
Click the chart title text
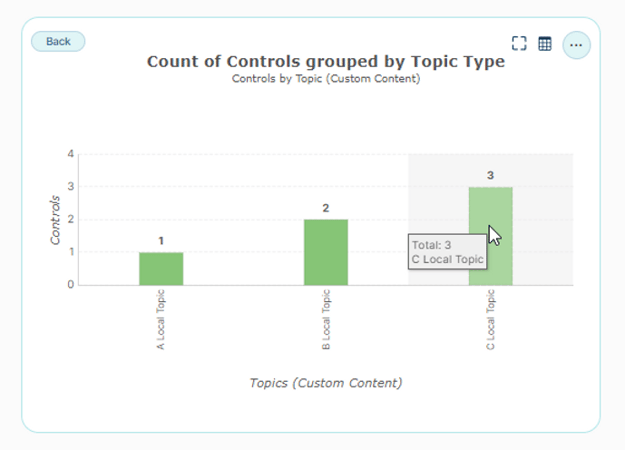click(326, 62)
